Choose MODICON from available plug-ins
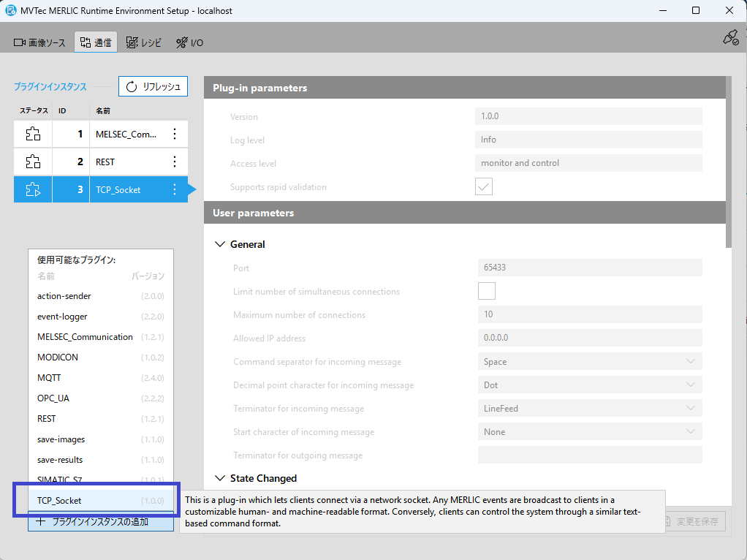This screenshot has width=747, height=560. 101,357
